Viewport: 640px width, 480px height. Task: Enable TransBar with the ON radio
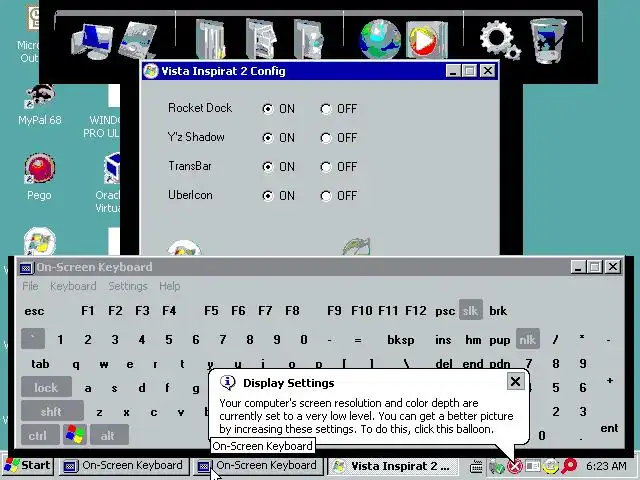pyautogui.click(x=268, y=167)
